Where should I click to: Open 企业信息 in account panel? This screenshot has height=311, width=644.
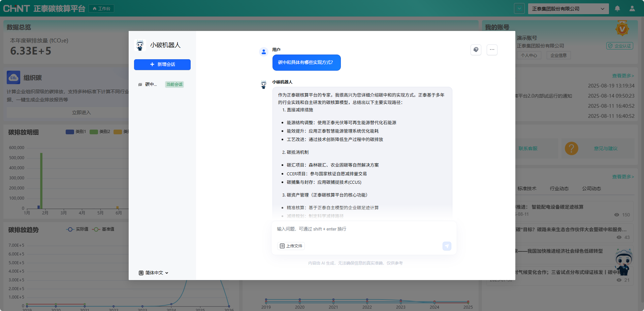(559, 56)
